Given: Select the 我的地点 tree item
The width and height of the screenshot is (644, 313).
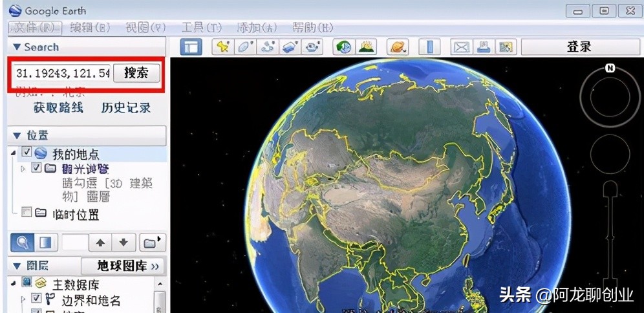Looking at the screenshot, I should click(x=76, y=155).
